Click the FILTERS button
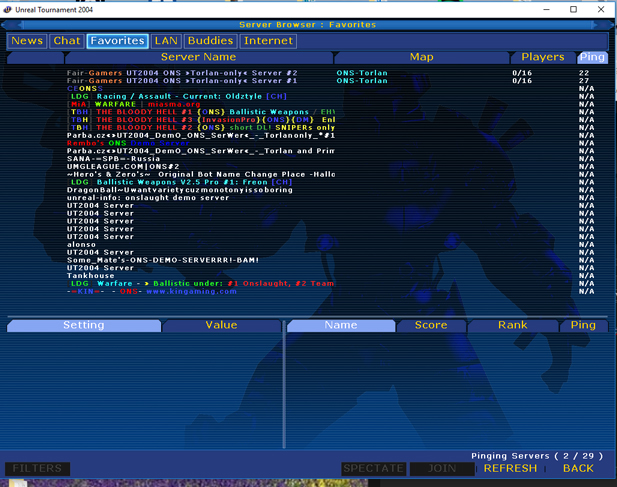This screenshot has height=487, width=617. 37,468
